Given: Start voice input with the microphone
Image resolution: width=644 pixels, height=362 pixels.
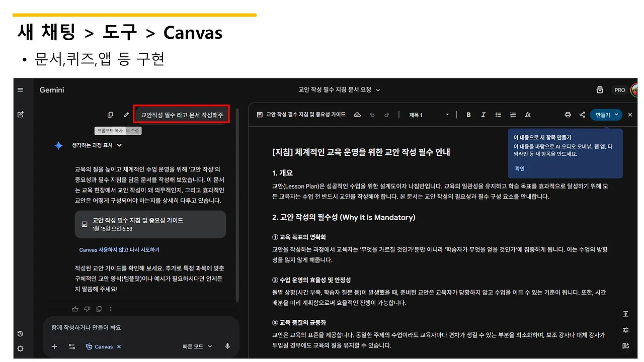Looking at the screenshot, I should (228, 346).
